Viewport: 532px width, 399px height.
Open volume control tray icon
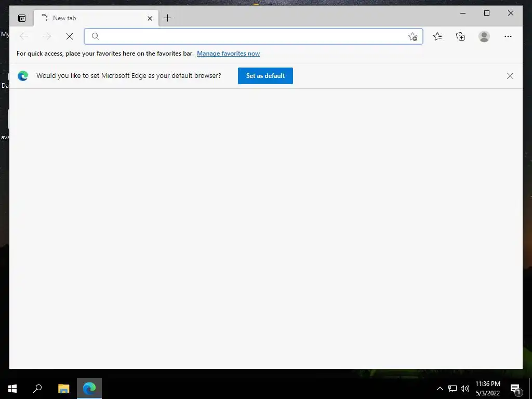[465, 389]
